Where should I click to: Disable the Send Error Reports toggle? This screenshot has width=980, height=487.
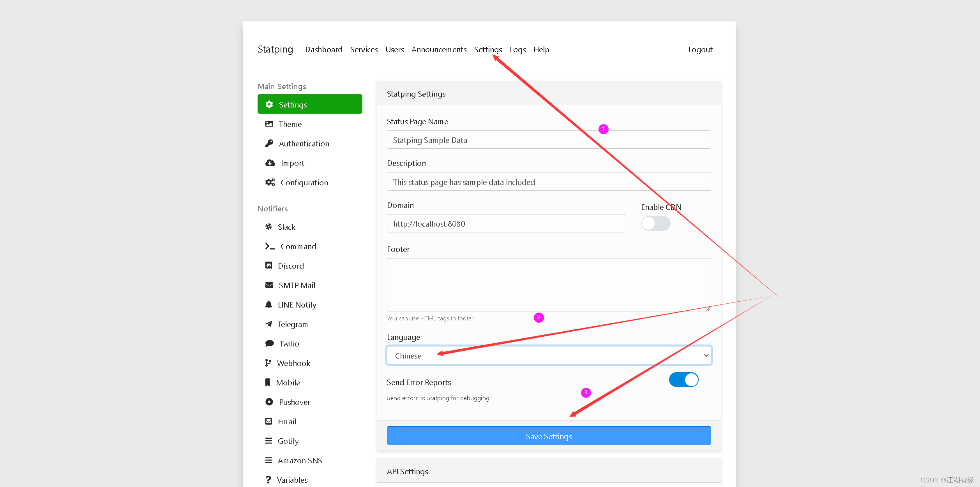click(685, 380)
